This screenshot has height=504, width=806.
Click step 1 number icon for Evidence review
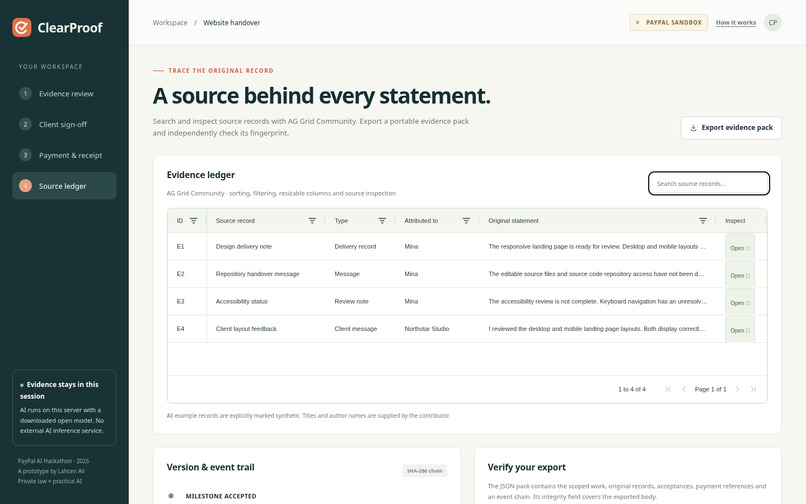pyautogui.click(x=25, y=94)
